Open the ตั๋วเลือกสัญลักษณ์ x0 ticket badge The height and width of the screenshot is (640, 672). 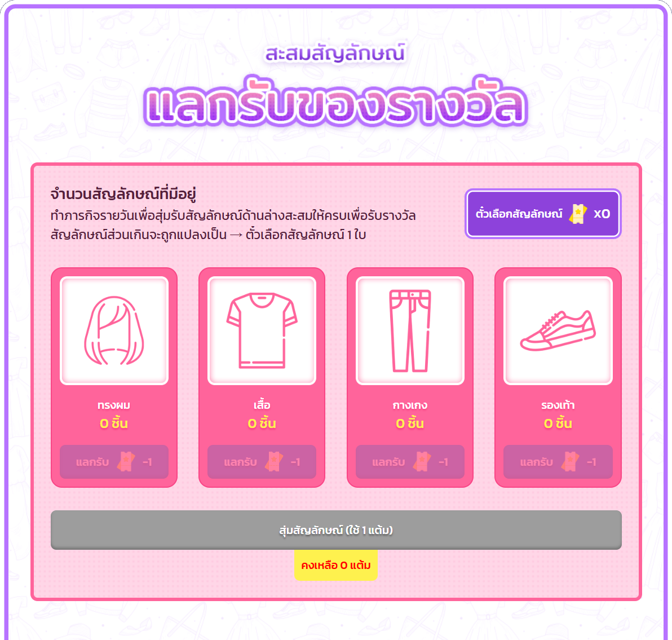[x=543, y=214]
